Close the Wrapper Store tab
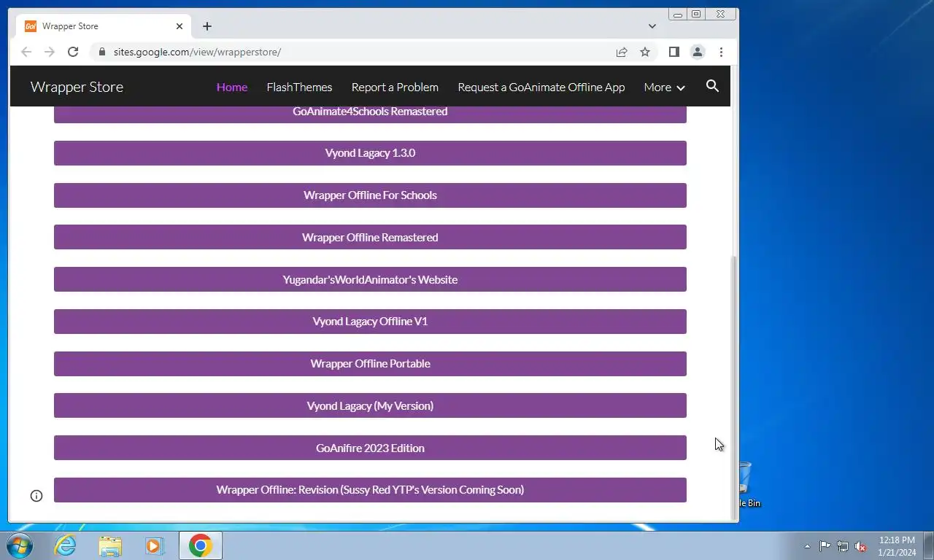934x560 pixels. [180, 26]
